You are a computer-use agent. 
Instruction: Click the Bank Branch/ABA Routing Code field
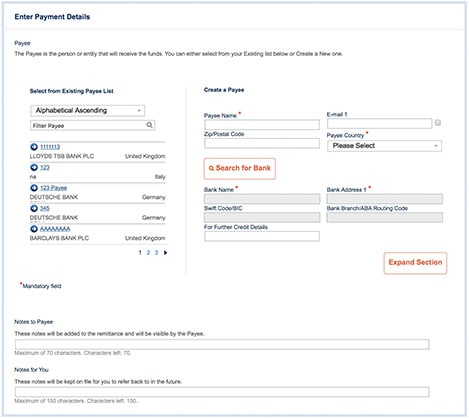385,218
